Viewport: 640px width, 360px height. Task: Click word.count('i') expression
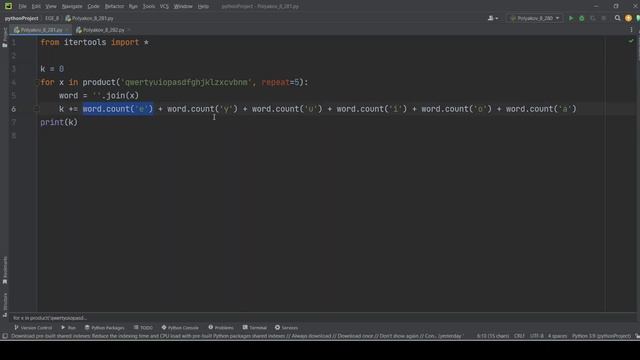point(372,109)
